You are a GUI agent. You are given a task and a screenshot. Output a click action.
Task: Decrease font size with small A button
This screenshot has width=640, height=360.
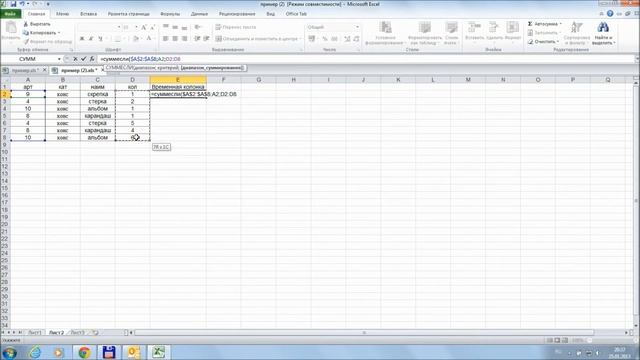(152, 27)
